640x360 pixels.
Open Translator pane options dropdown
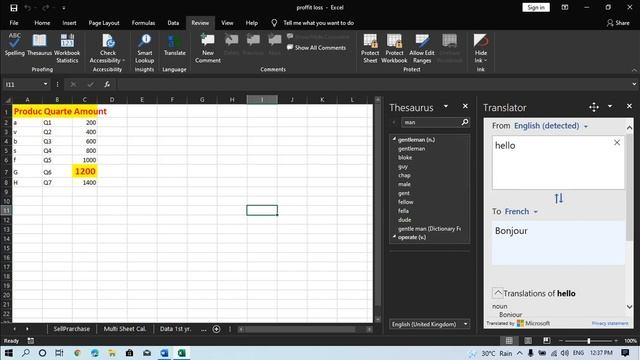(x=610, y=107)
